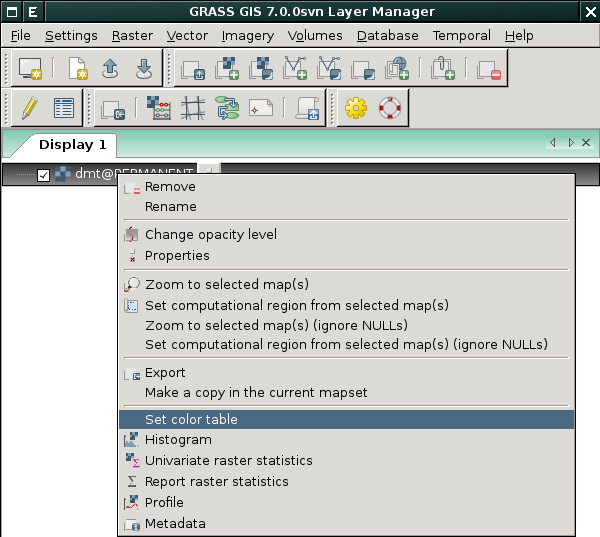
Task: Click the raster map calculator icon
Action: [x=158, y=108]
